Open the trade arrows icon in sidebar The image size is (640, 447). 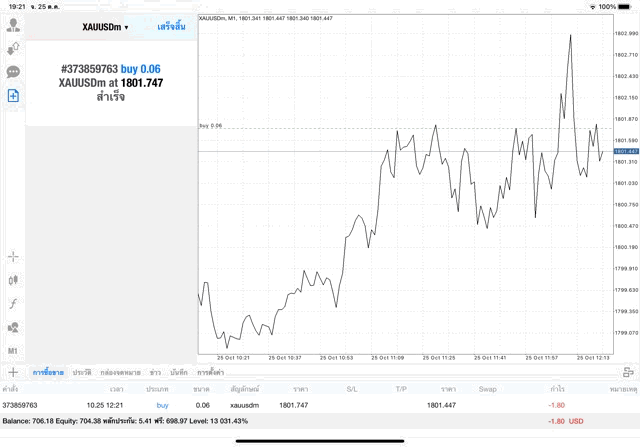coord(13,49)
